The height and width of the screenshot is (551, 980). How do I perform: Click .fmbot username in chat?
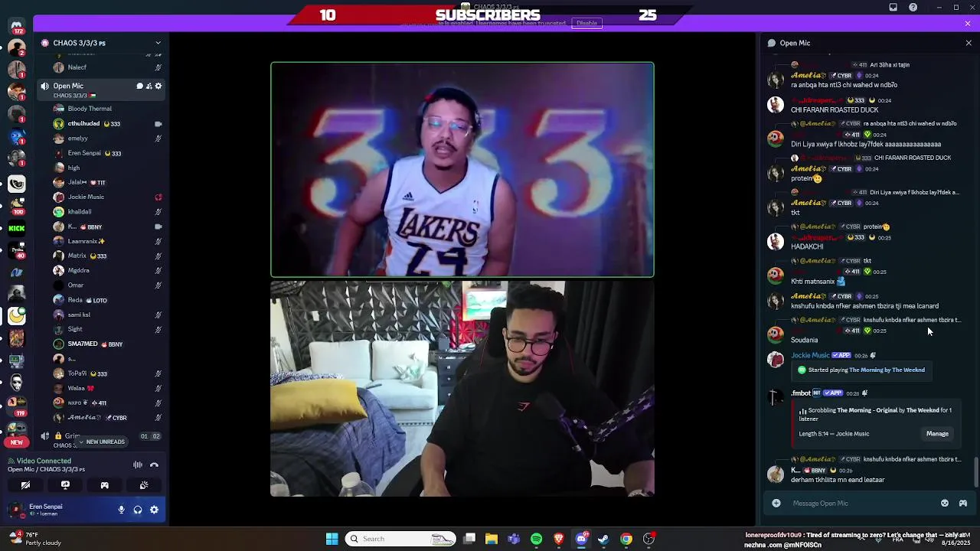point(801,393)
